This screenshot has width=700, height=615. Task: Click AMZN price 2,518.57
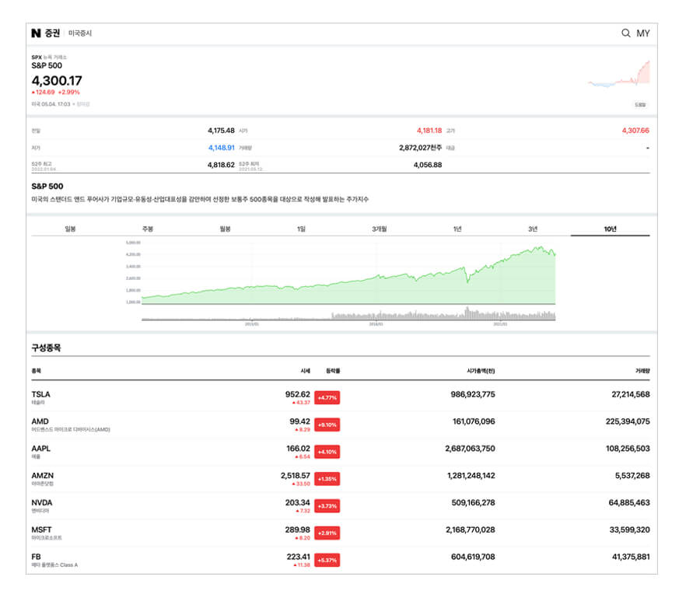(x=295, y=476)
